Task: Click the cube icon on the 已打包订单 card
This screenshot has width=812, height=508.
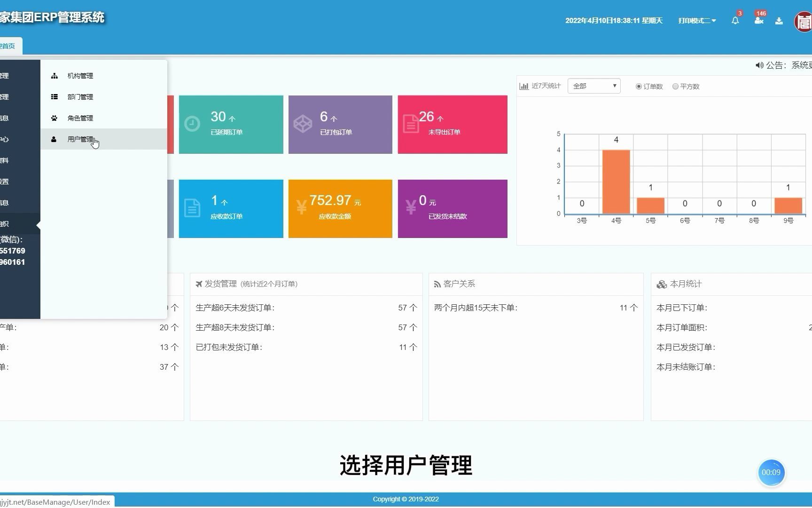Action: click(303, 124)
